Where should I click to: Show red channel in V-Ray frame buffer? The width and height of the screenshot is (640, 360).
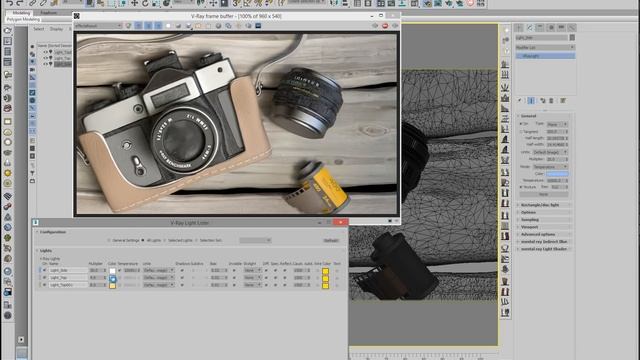139,26
